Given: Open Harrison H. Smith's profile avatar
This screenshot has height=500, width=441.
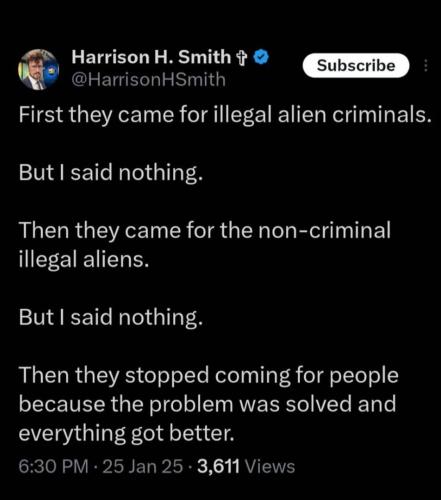Looking at the screenshot, I should [x=39, y=70].
